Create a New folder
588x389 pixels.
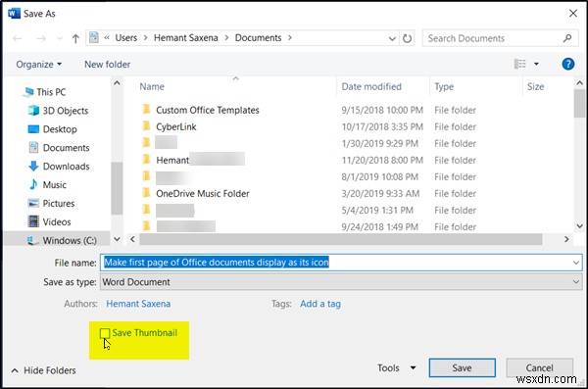(x=107, y=65)
